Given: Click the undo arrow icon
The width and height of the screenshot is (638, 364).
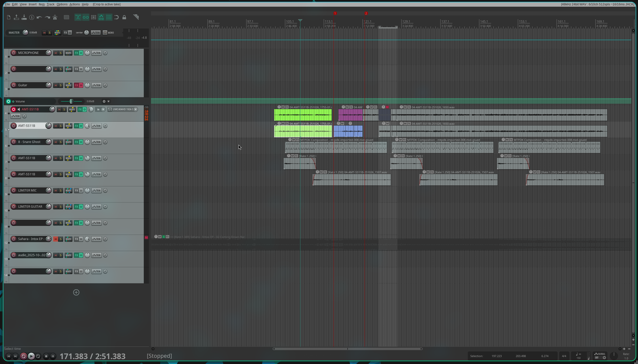Looking at the screenshot, I should coord(39,17).
